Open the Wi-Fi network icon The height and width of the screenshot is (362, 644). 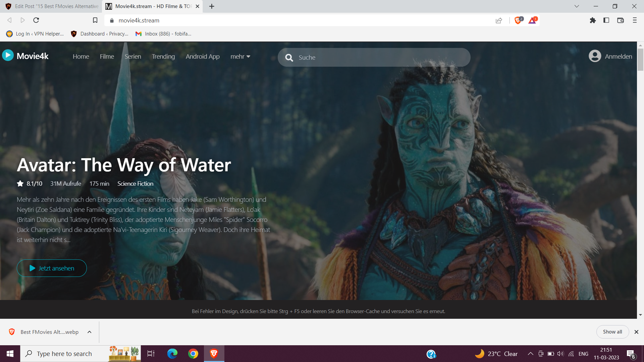coord(571,354)
